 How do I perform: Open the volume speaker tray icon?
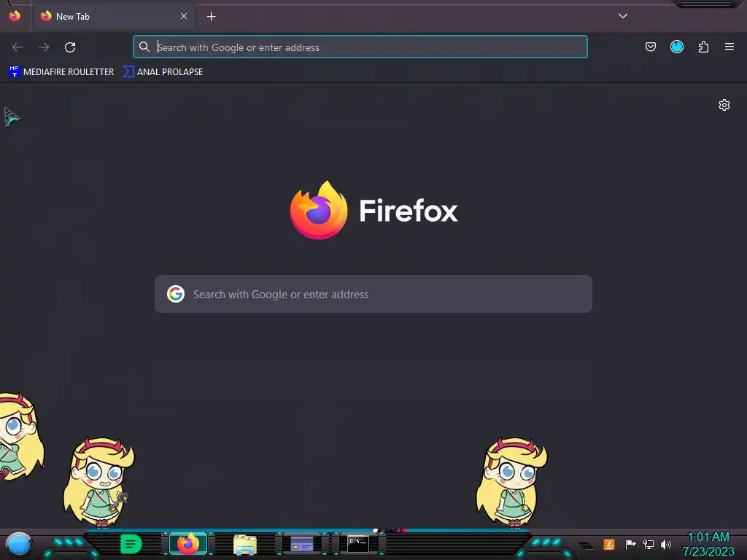click(666, 544)
